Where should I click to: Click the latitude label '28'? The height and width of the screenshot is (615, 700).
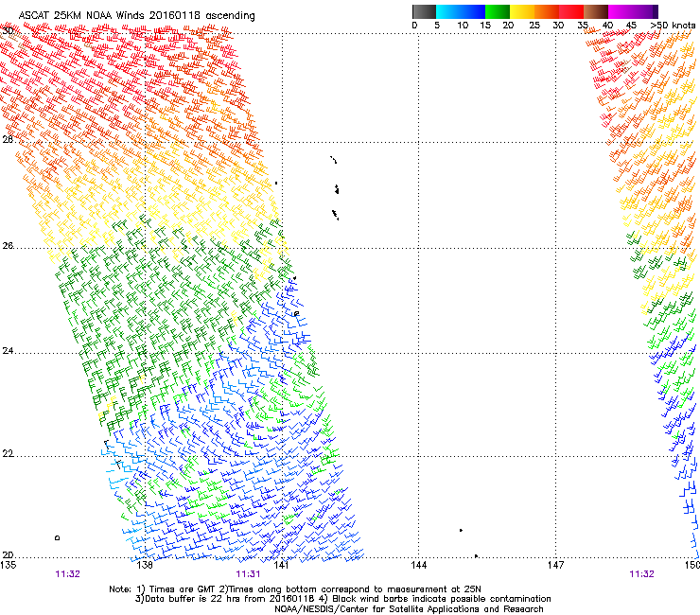pyautogui.click(x=8, y=139)
